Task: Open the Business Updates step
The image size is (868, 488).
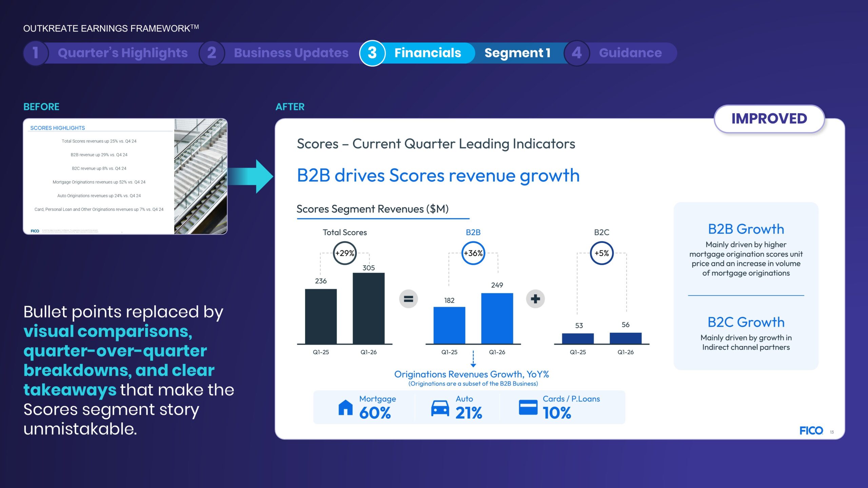Action: [291, 53]
